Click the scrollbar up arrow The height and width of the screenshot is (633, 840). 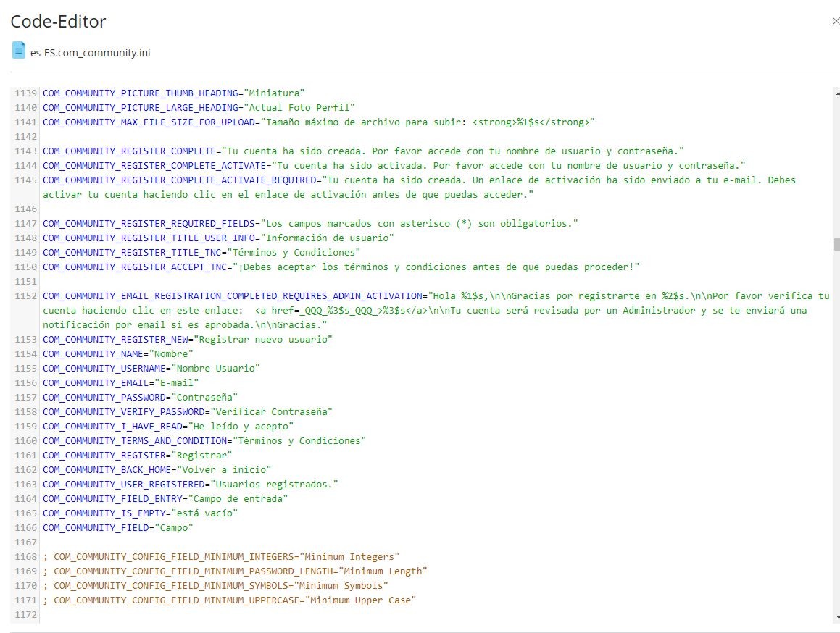point(836,92)
